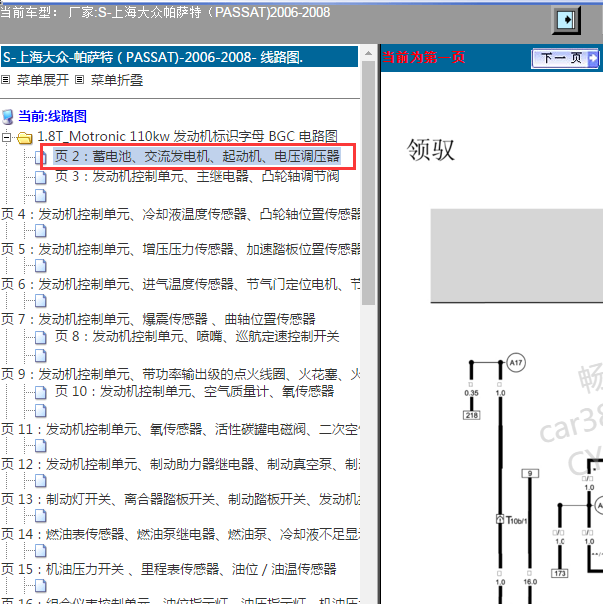Click document icon above 页 7 row
Screen dimensions: 603x604
40,301
